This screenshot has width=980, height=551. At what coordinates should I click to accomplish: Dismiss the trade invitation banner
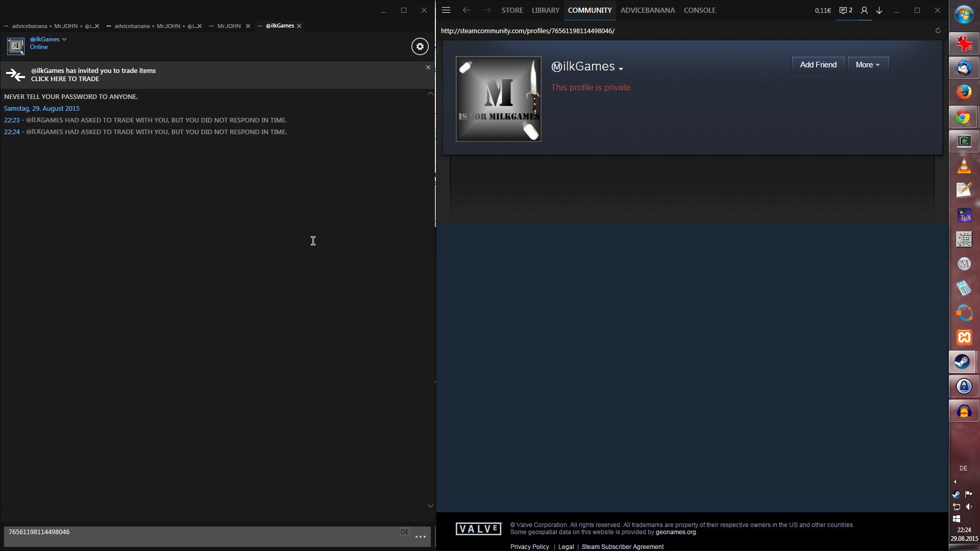(x=428, y=67)
